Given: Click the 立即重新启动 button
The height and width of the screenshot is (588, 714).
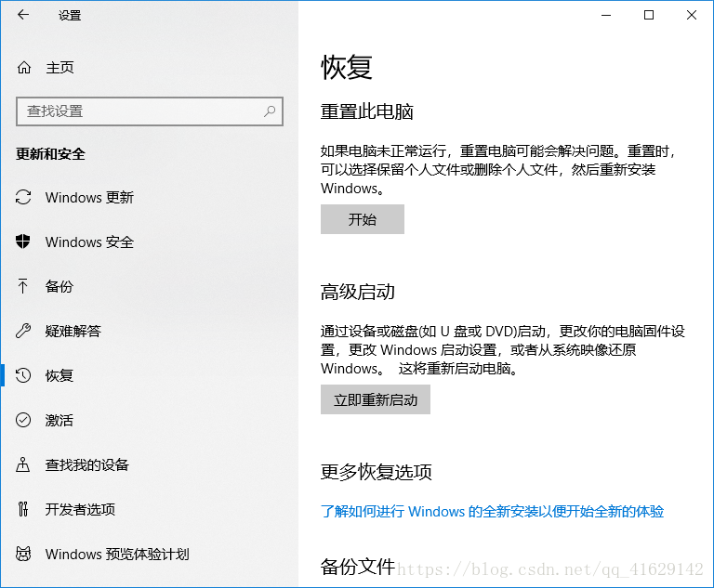Looking at the screenshot, I should click(376, 399).
